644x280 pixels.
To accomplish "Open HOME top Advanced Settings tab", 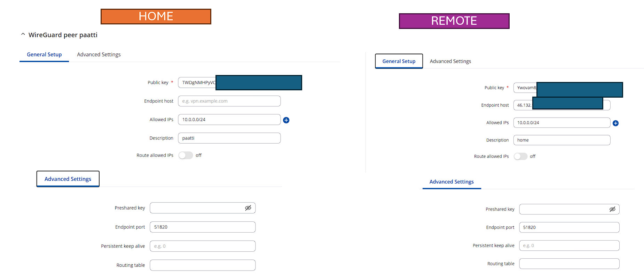I will pyautogui.click(x=99, y=54).
